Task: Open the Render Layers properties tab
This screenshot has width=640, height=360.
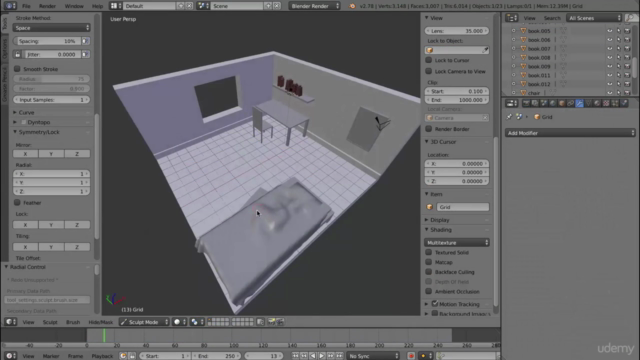Action: (535, 103)
